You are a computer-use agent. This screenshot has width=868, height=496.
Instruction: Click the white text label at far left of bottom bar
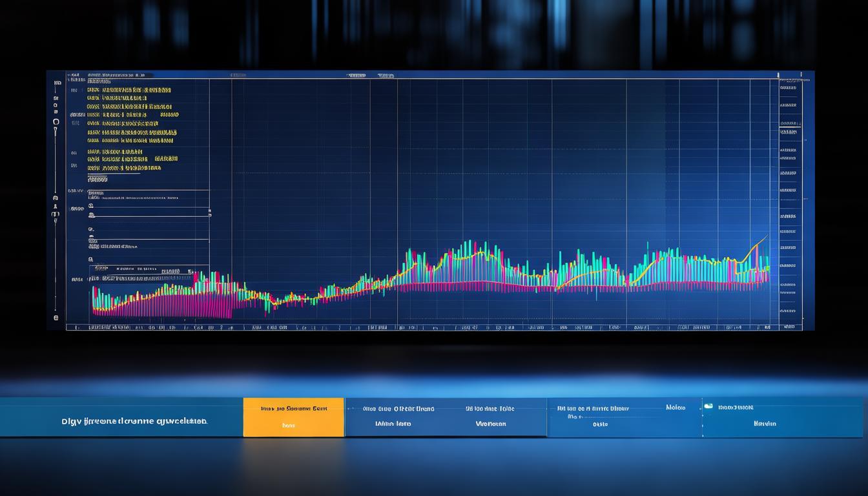[134, 421]
